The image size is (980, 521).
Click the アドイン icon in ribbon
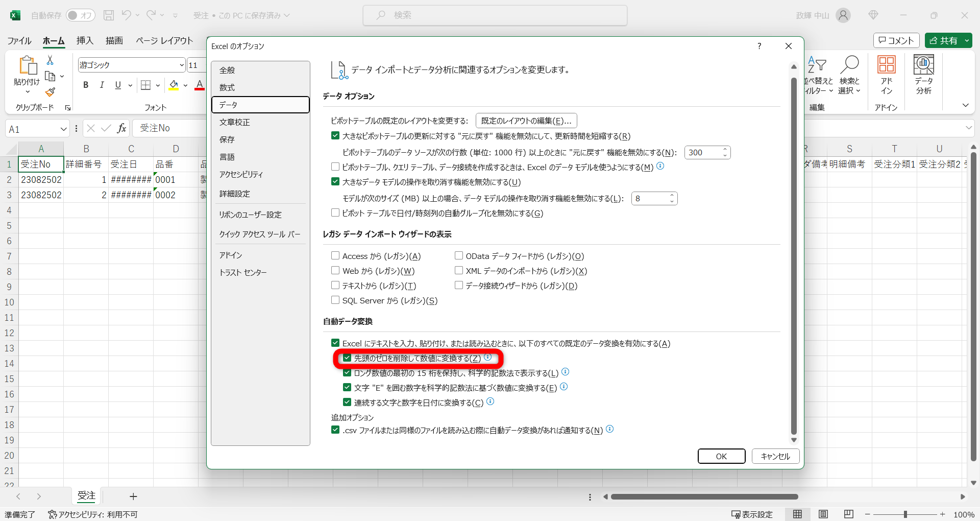886,75
